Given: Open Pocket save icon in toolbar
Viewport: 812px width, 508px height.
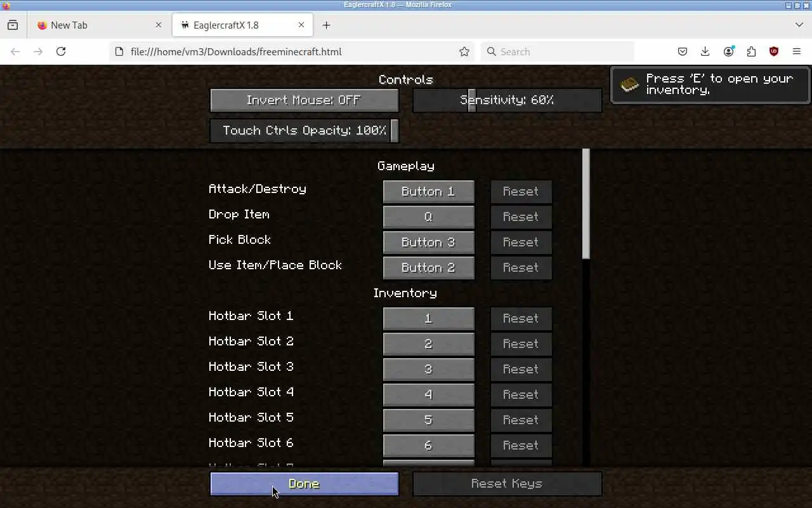Looking at the screenshot, I should (x=683, y=51).
